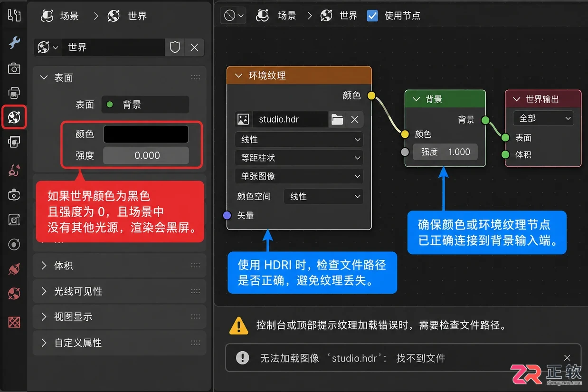Viewport: 588px width, 392px height.
Task: Collapse the 表面 panel
Action: click(x=44, y=77)
